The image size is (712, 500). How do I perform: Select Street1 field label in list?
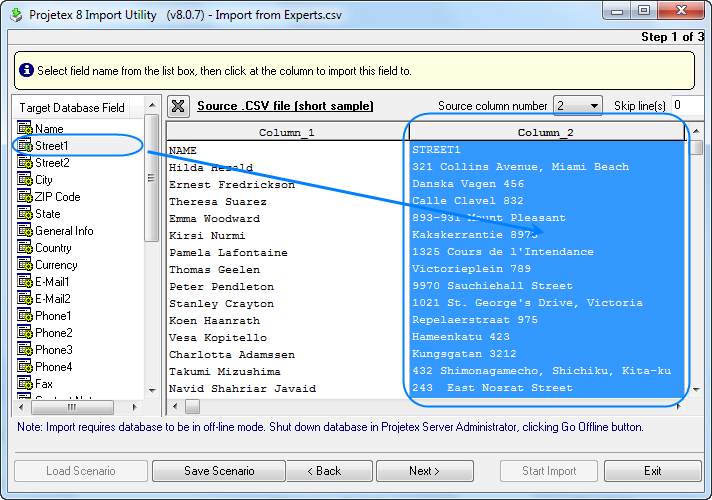51,146
